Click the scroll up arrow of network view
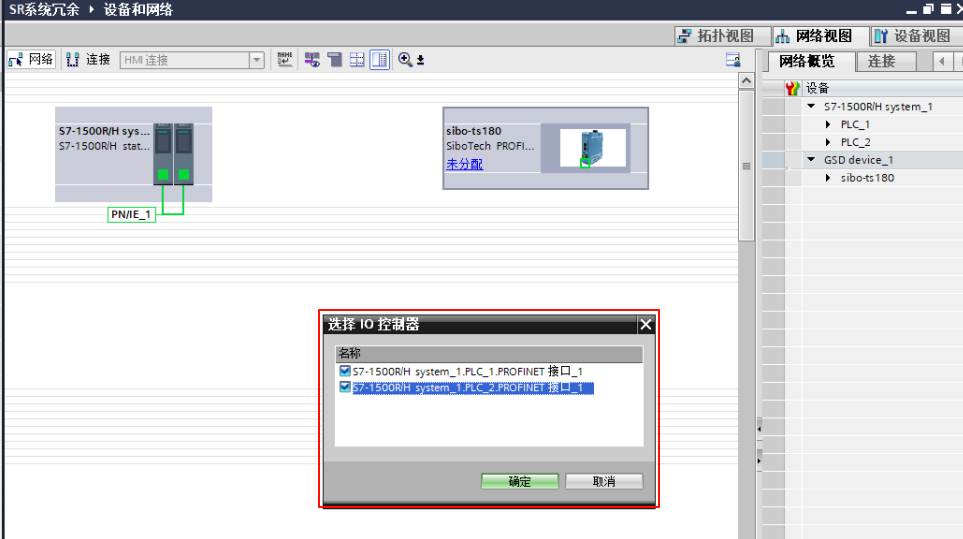 [746, 81]
